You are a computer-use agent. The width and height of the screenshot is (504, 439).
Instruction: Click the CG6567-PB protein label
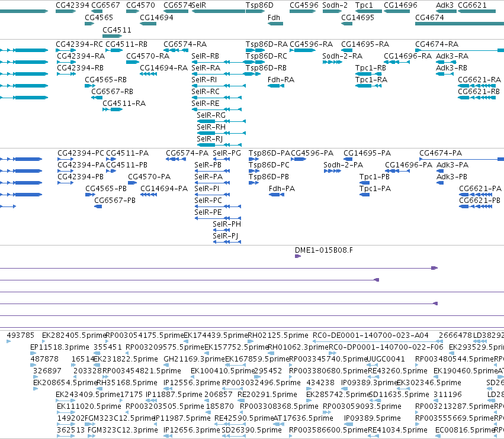[x=115, y=201]
